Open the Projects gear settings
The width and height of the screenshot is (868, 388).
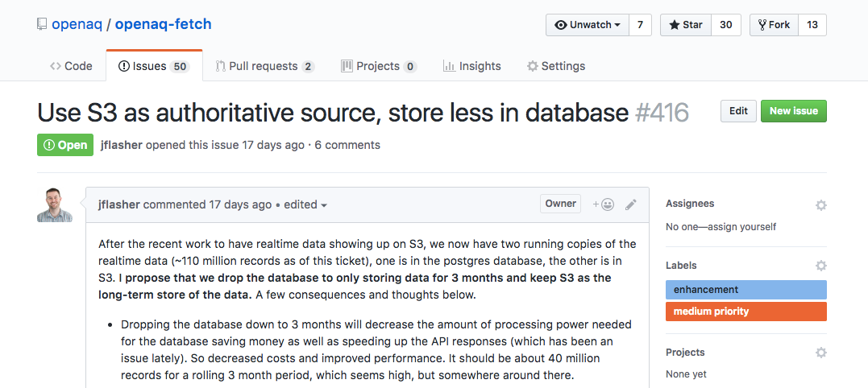(820, 353)
